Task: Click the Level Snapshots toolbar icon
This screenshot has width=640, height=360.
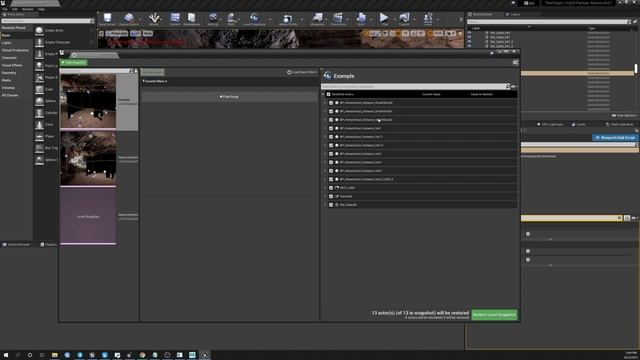Action: pos(254,19)
